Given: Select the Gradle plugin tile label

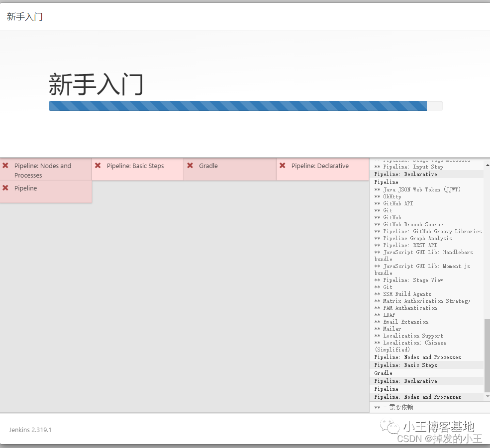Looking at the screenshot, I should [208, 166].
